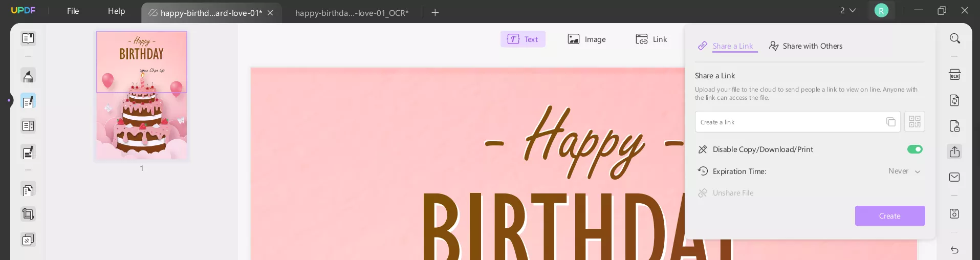Open the Page Tools stack icon

[28, 240]
